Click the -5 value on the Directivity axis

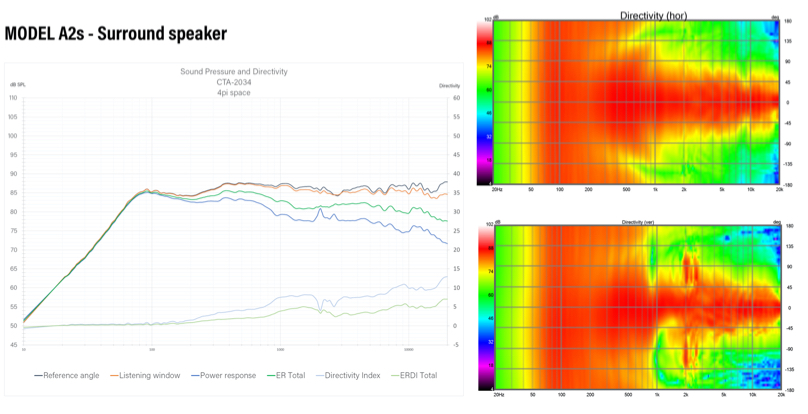click(455, 345)
